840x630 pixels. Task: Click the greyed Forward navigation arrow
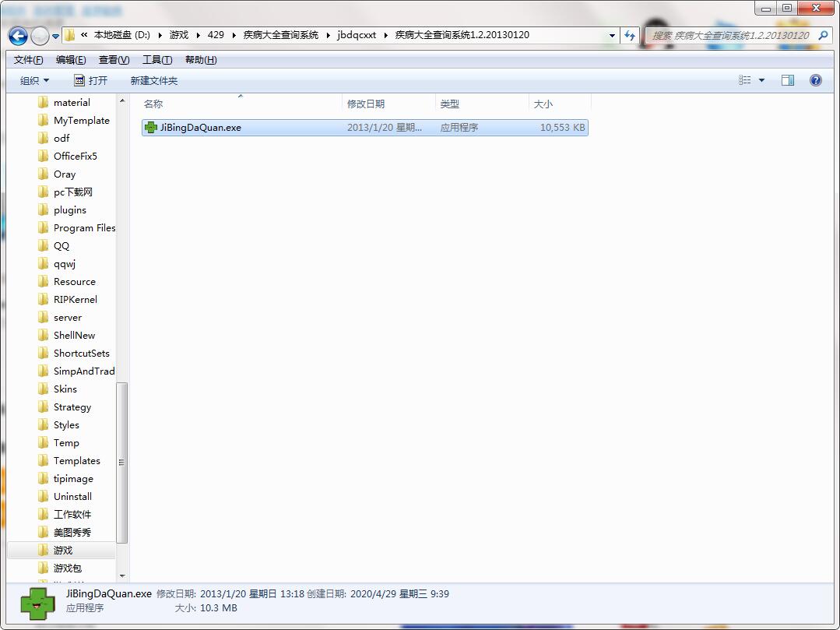[40, 36]
